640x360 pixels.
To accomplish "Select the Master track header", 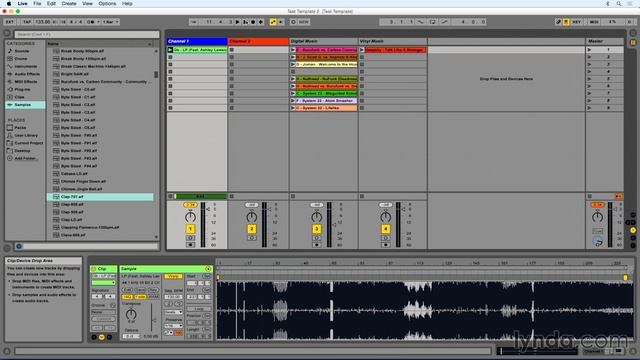I will (x=604, y=41).
